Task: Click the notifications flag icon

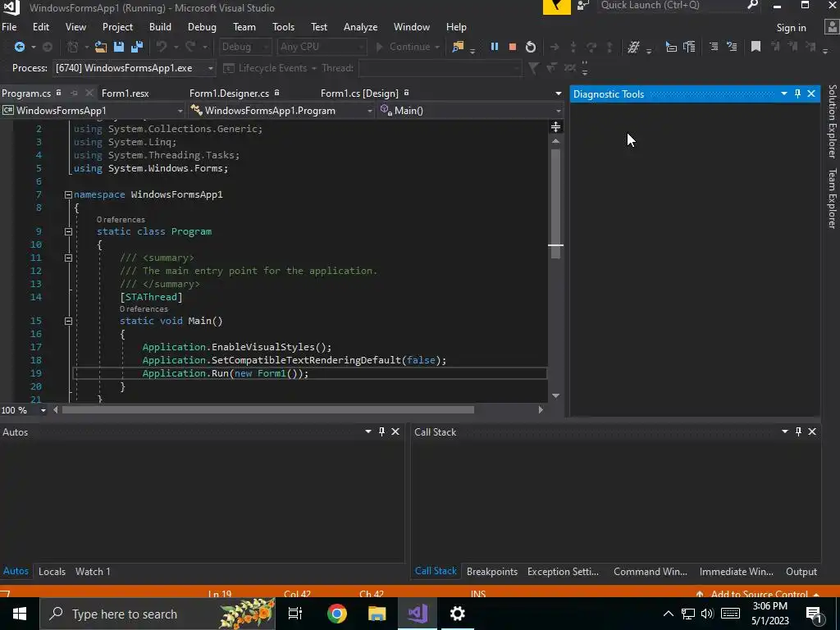Action: click(x=557, y=7)
